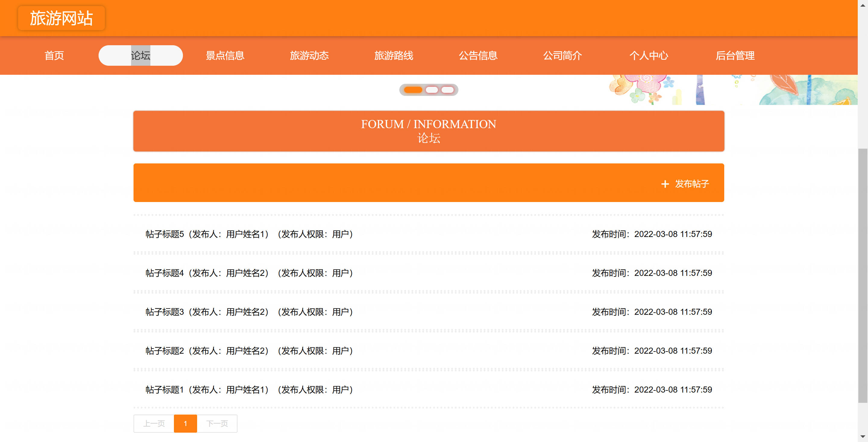Open the 旅游动态 menu item

pos(309,56)
